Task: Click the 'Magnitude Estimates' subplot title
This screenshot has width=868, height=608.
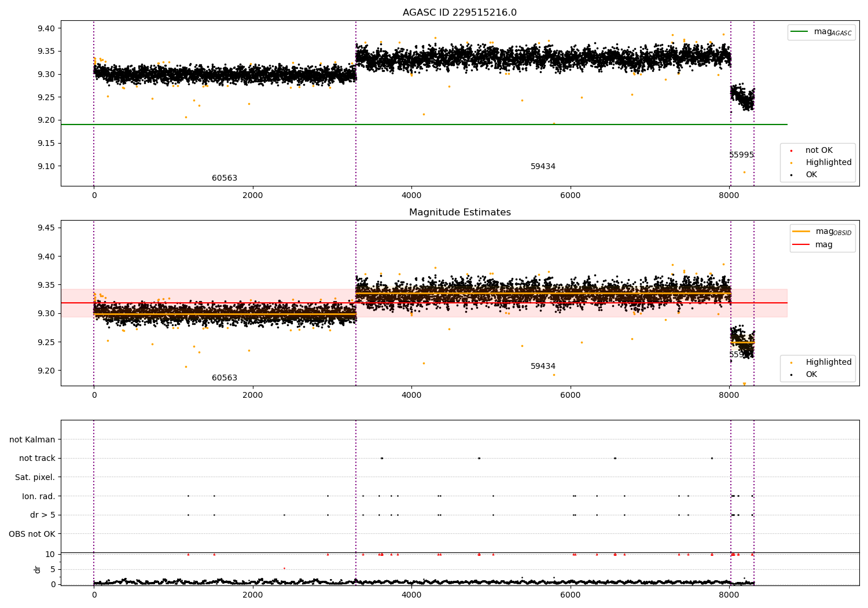Action: pyautogui.click(x=459, y=213)
